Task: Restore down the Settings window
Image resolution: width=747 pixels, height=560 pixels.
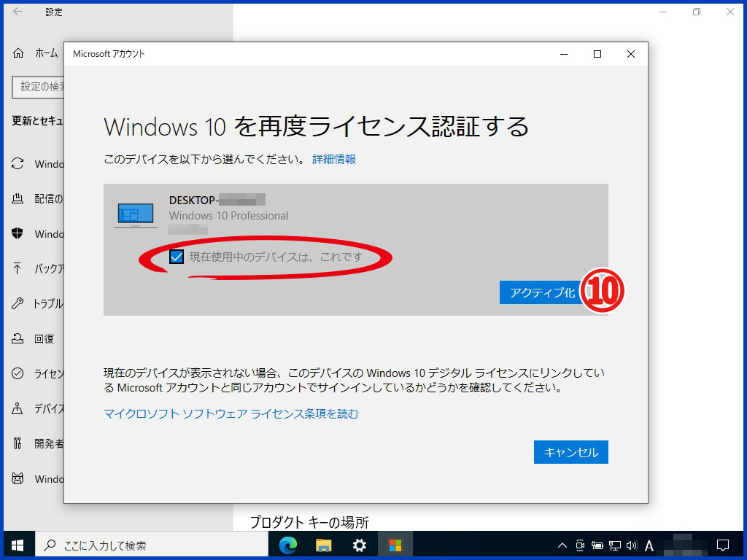Action: point(697,12)
